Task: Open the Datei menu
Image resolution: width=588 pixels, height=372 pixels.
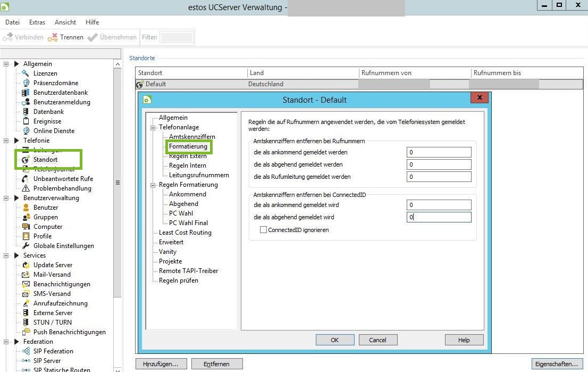Action: point(12,22)
